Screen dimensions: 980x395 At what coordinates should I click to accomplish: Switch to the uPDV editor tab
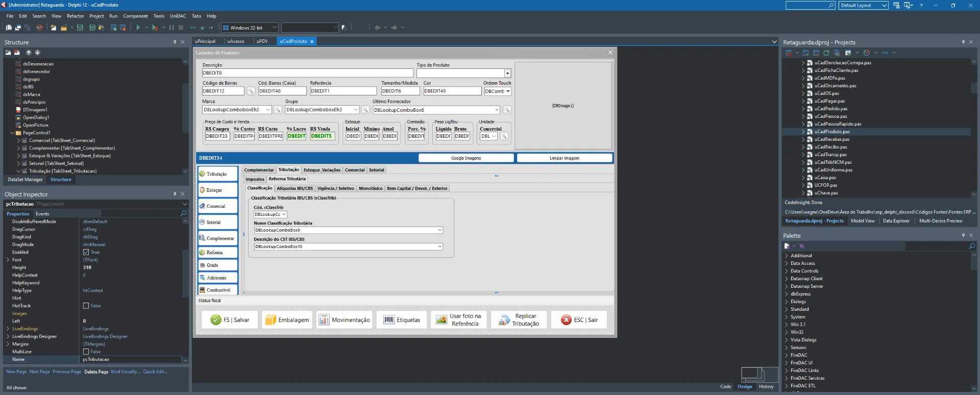[x=262, y=41]
